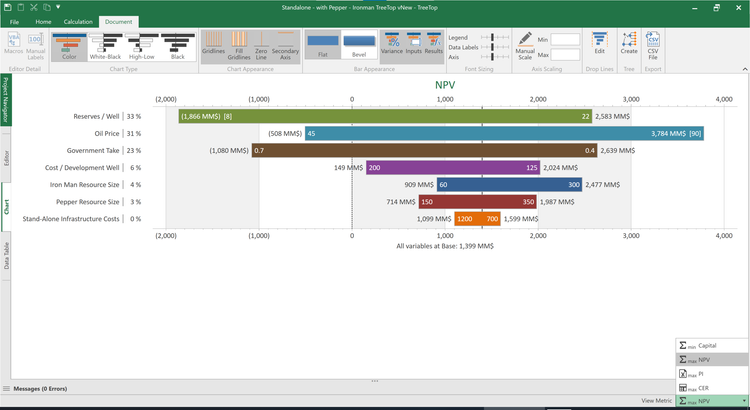This screenshot has width=750, height=410.
Task: Click the '3,784 MM$ [90]' Oil Price value
Action: pyautogui.click(x=676, y=133)
